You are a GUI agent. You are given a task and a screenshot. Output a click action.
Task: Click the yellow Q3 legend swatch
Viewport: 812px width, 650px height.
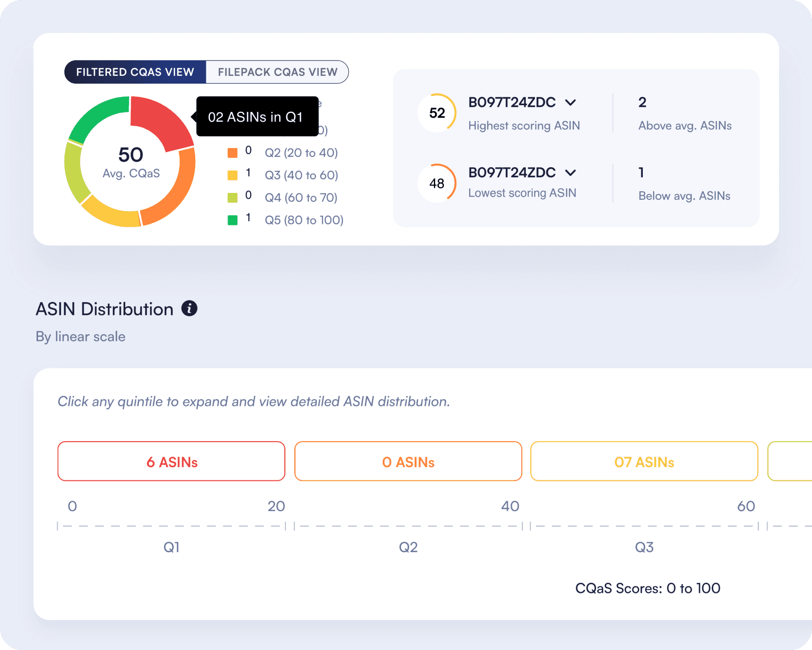(233, 175)
